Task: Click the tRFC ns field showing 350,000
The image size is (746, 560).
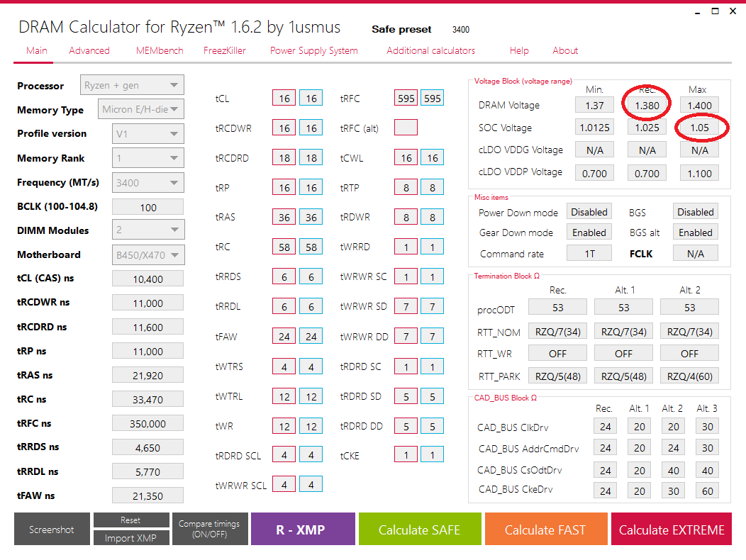Action: [148, 423]
